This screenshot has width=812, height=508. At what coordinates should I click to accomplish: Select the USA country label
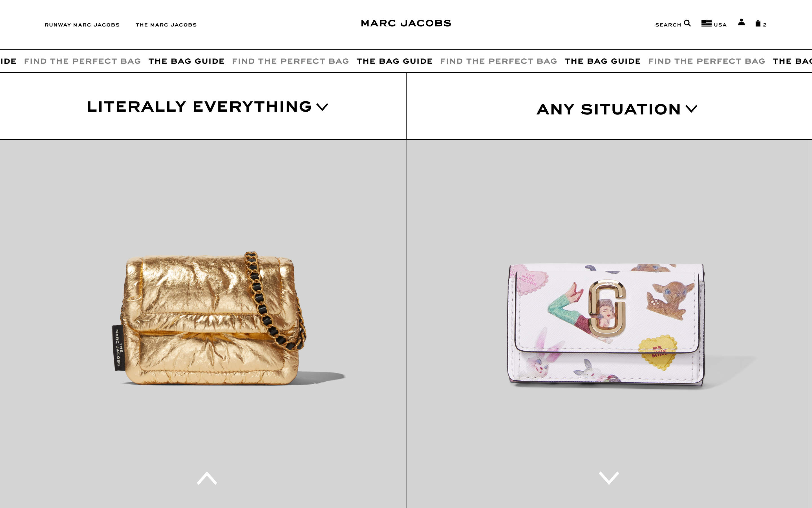[x=720, y=25]
